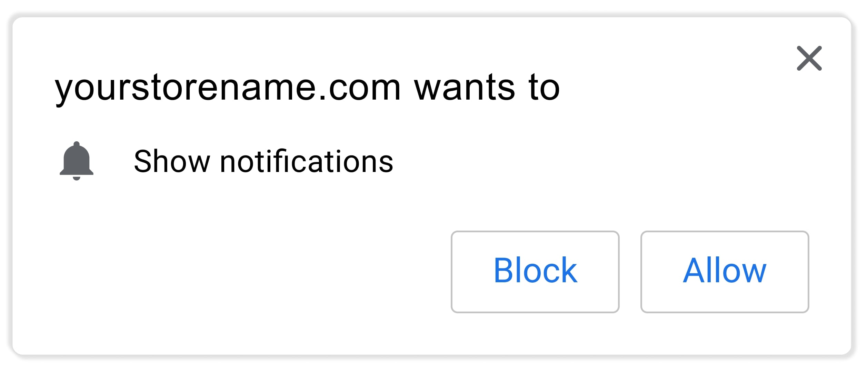The image size is (868, 376).
Task: Click the Allow button
Action: tap(725, 272)
